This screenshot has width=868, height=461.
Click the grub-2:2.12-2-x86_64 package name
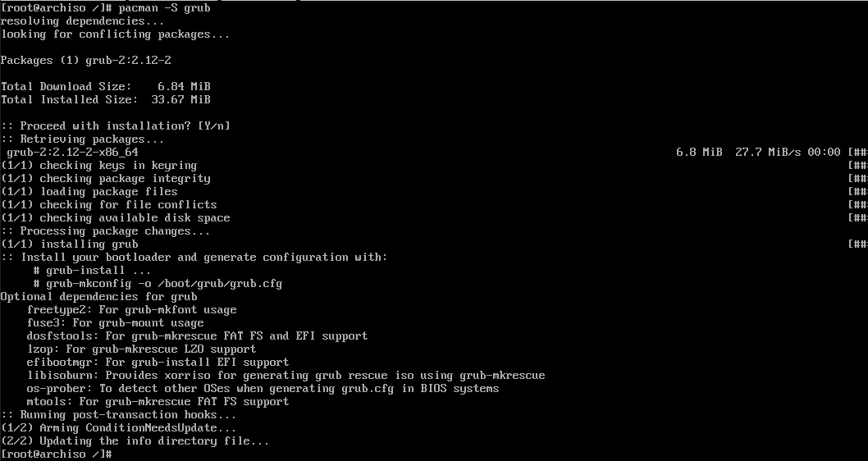(x=72, y=153)
